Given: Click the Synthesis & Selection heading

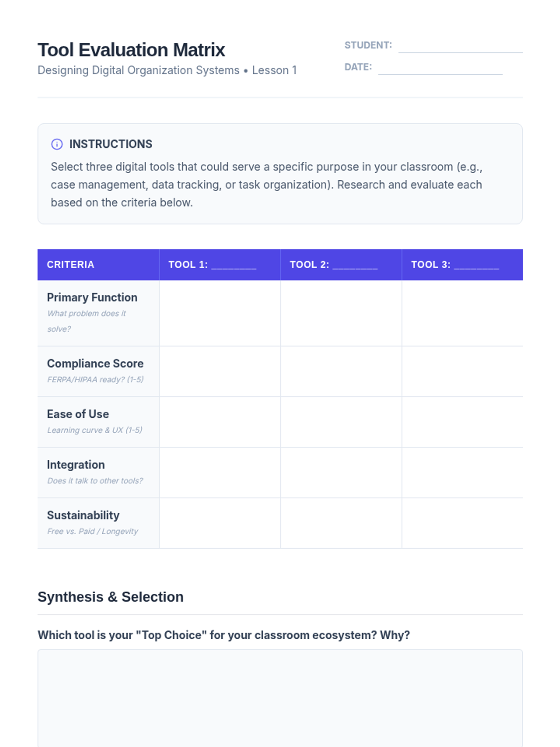Looking at the screenshot, I should (x=111, y=597).
